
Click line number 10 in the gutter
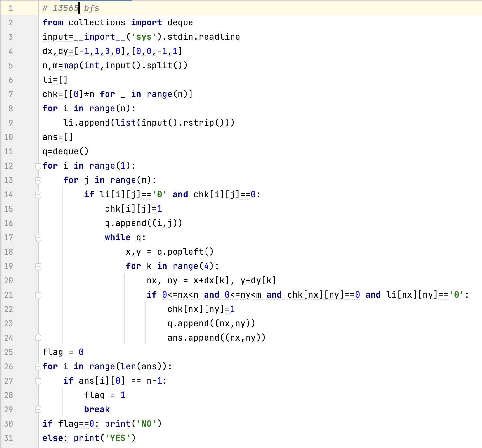pyautogui.click(x=8, y=137)
